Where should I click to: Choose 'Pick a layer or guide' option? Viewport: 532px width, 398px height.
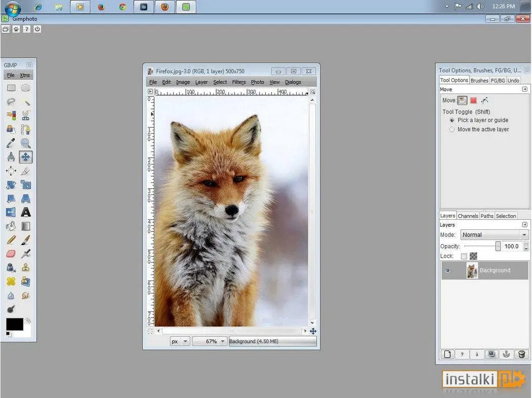point(480,120)
